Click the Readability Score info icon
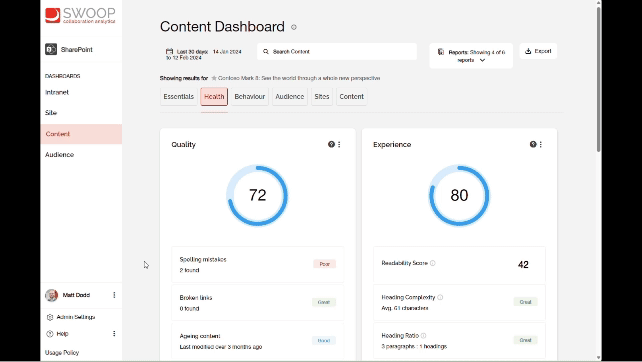The image size is (642, 362). pos(433,263)
